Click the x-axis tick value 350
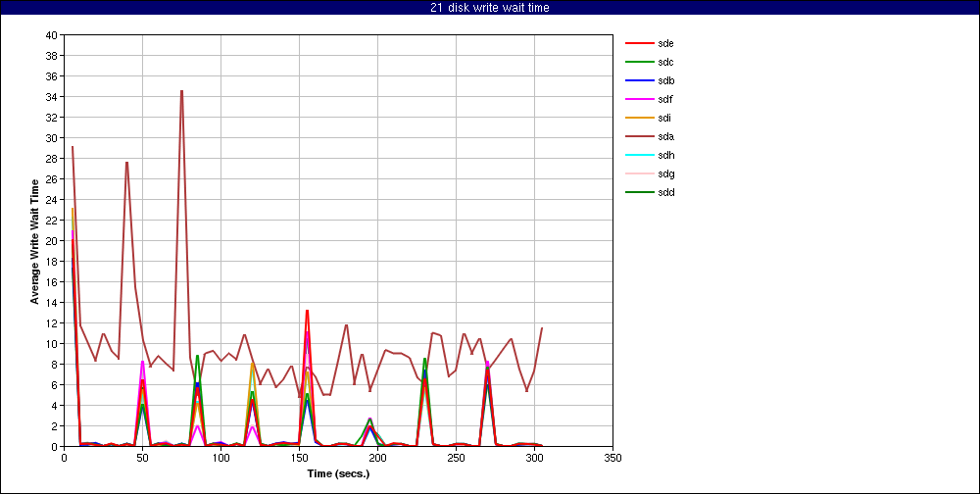The image size is (980, 494). (x=613, y=458)
